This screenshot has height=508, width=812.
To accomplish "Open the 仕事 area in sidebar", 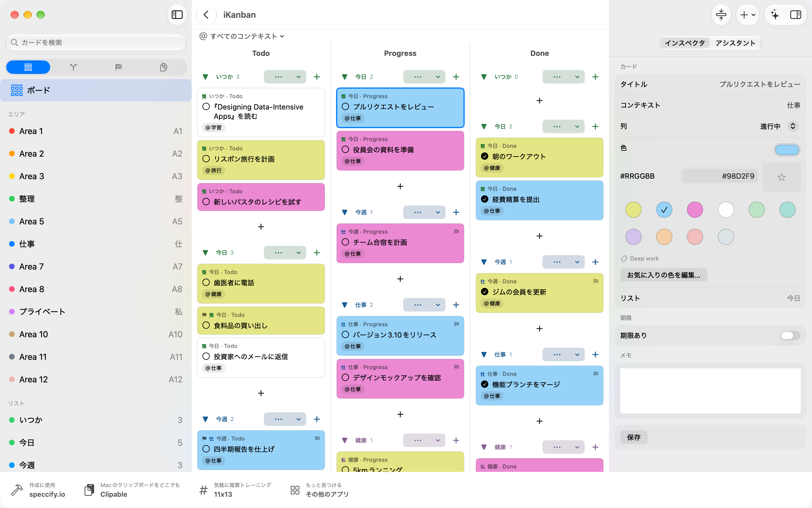I will click(x=96, y=244).
